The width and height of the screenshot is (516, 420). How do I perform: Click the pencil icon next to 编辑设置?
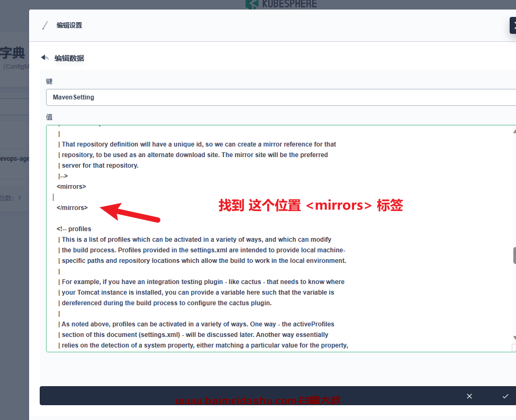pos(45,25)
